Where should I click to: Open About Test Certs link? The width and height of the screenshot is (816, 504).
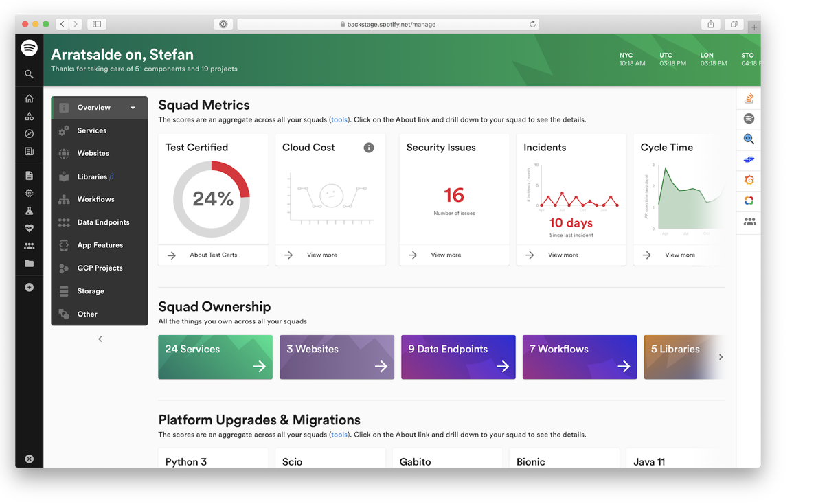click(214, 255)
